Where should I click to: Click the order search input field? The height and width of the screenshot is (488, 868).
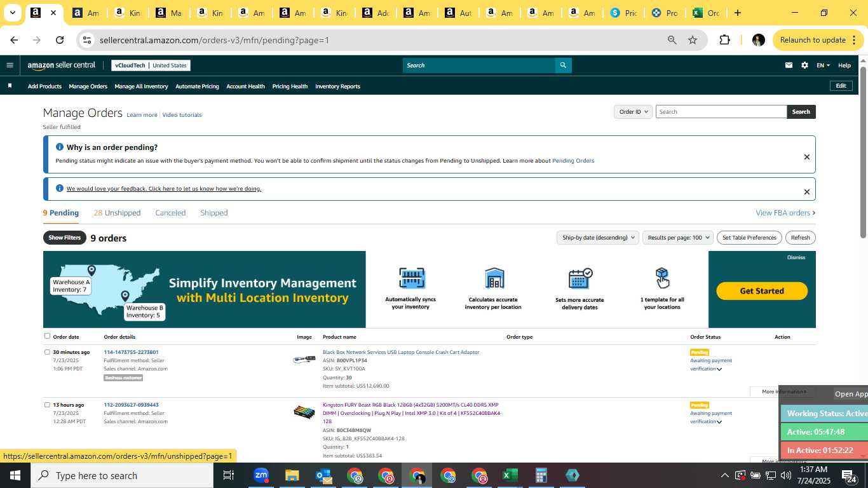tap(721, 112)
